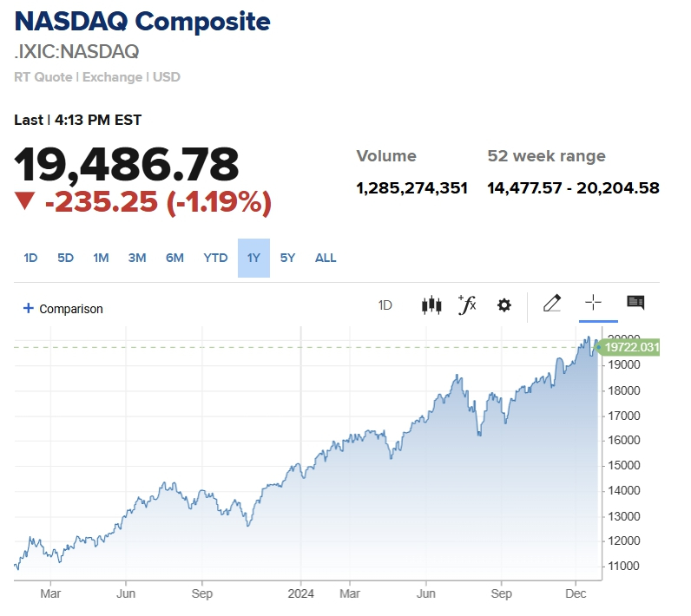The image size is (691, 616).
Task: Click the NASDAQ Composite title
Action: tap(142, 22)
